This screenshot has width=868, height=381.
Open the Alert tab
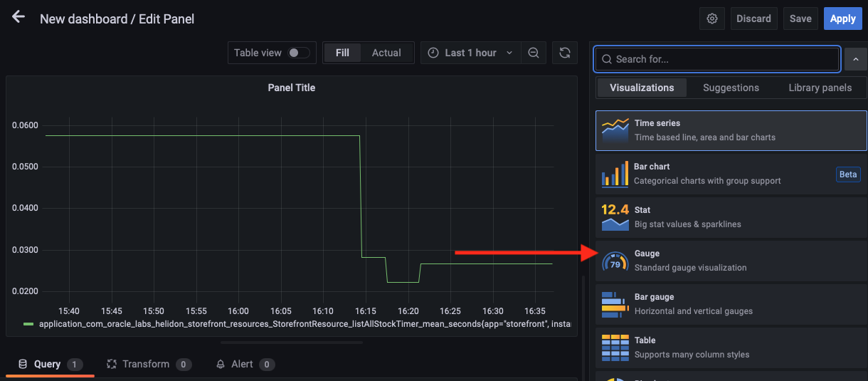(x=245, y=364)
